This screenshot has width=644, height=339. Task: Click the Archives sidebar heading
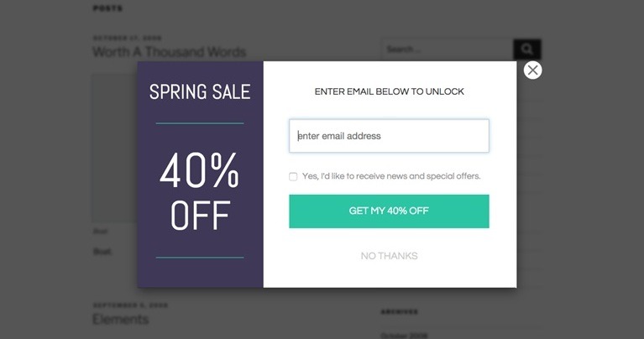coord(399,311)
